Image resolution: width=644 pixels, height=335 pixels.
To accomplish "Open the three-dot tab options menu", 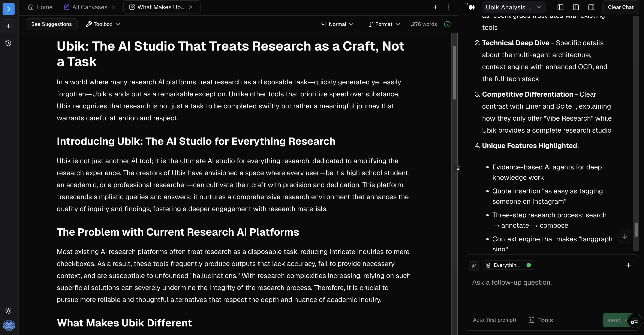I will coord(448,7).
